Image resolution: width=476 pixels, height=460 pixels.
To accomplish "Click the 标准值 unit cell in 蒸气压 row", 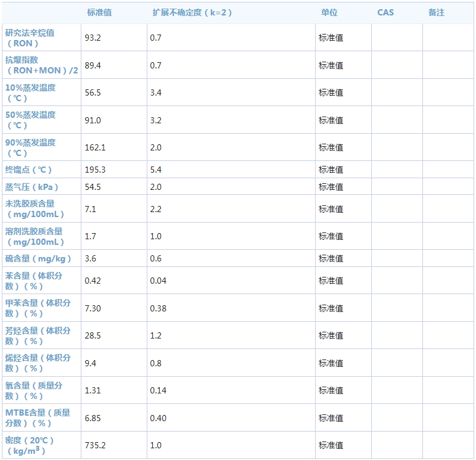I will pos(331,187).
